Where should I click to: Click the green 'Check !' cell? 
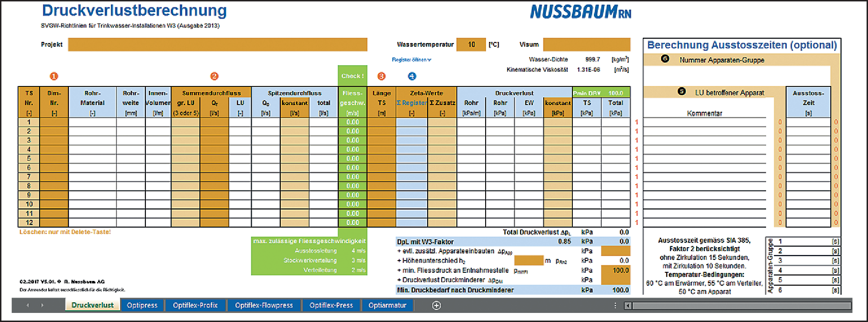[352, 76]
